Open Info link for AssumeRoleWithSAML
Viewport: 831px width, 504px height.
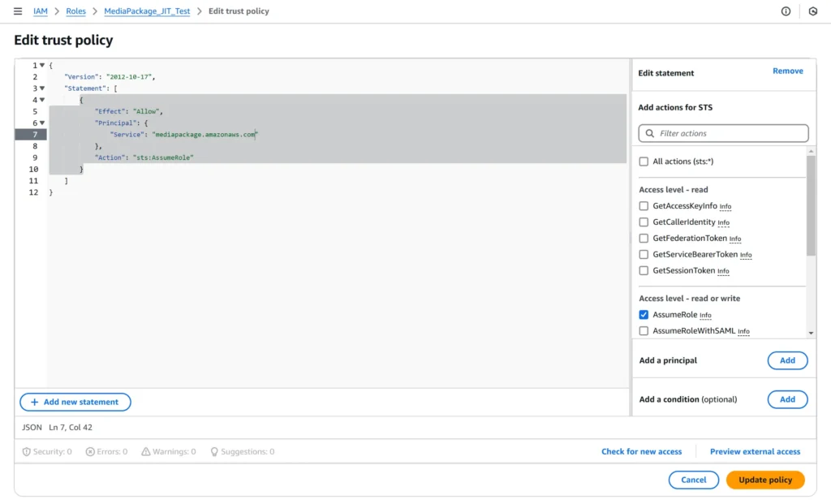(x=743, y=331)
